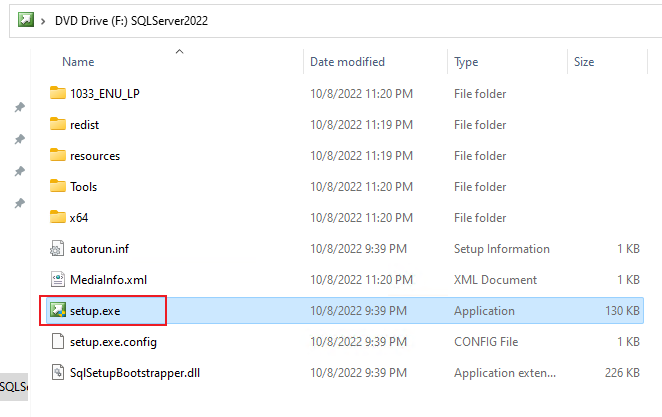The image size is (662, 417).
Task: Sort by Name column header
Action: tap(78, 62)
